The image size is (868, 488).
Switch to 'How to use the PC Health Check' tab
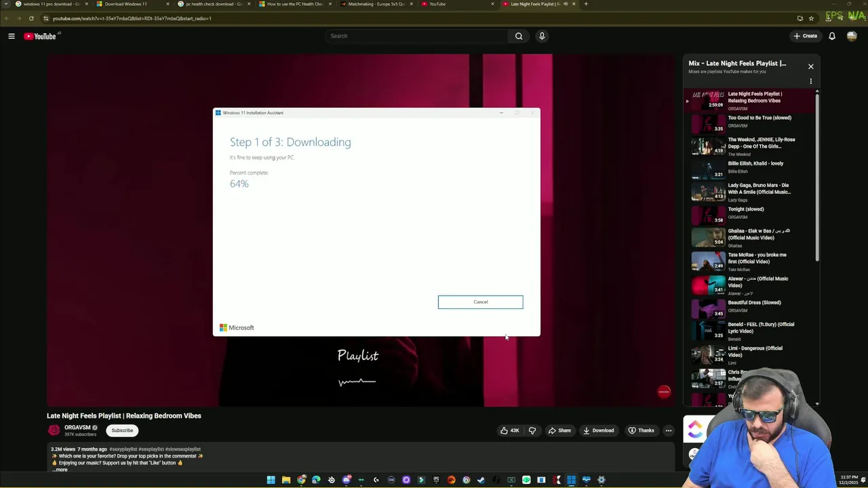(294, 4)
